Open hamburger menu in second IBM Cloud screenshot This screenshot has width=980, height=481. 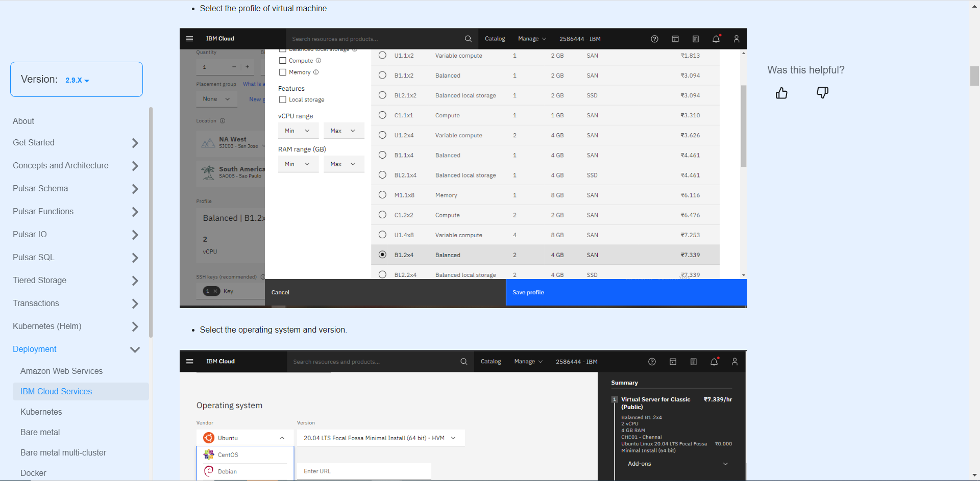[190, 362]
